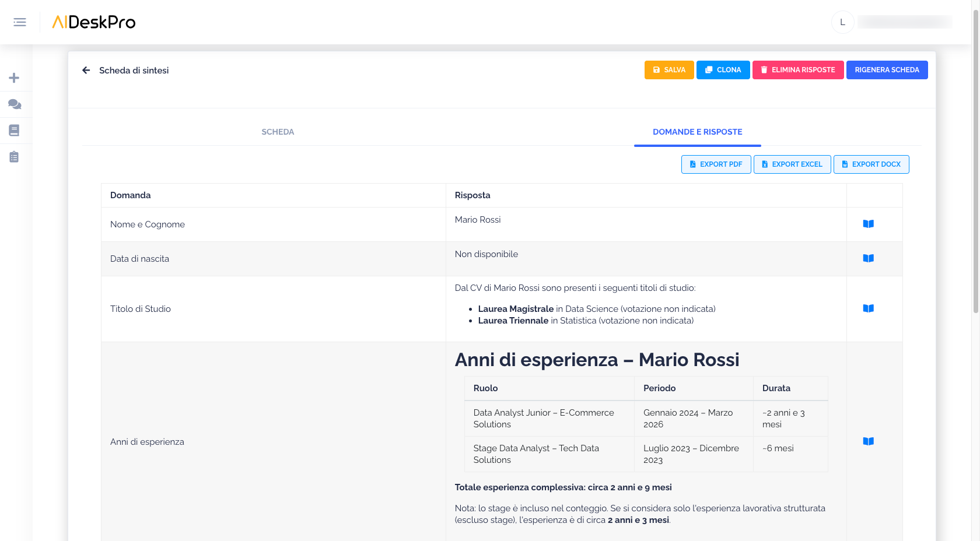Click the back arrow beside Scheda di sintesi
Screen dimensions: 980x541
[86, 71]
